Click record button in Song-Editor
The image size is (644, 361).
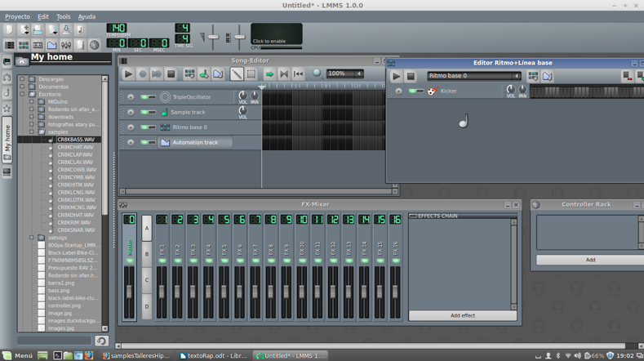tap(143, 74)
